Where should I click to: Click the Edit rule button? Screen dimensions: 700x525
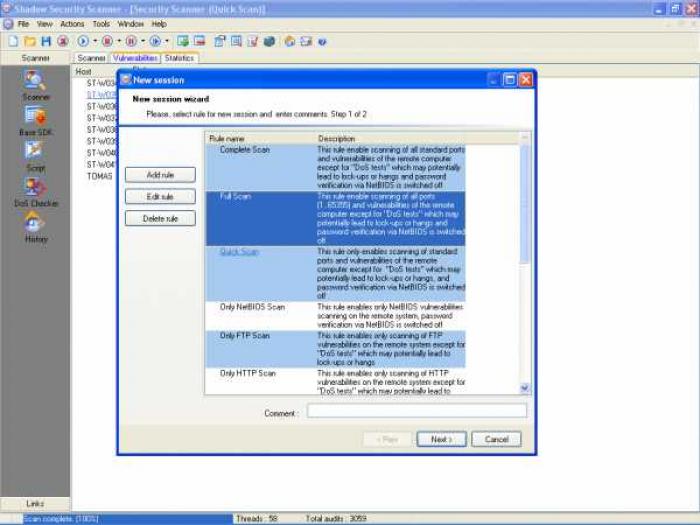160,197
